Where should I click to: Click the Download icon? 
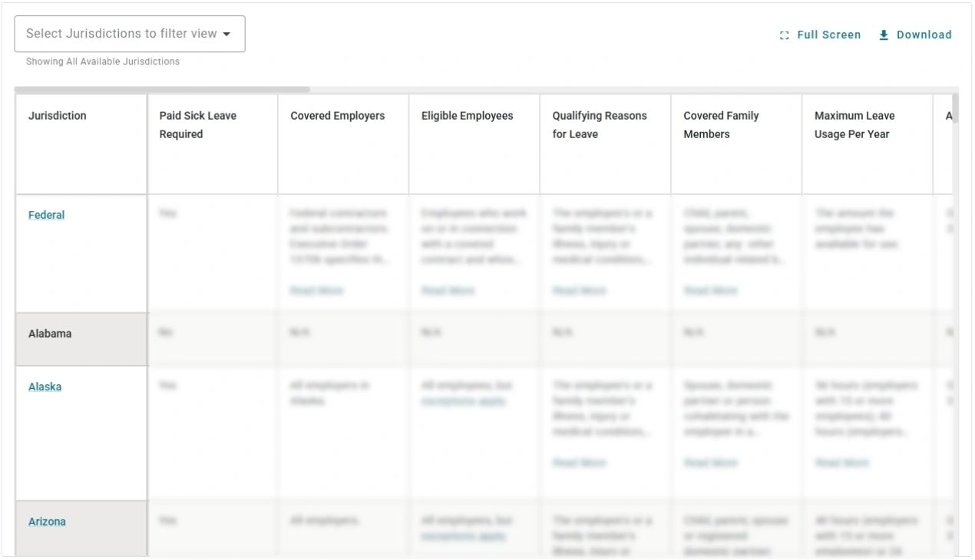coord(884,35)
